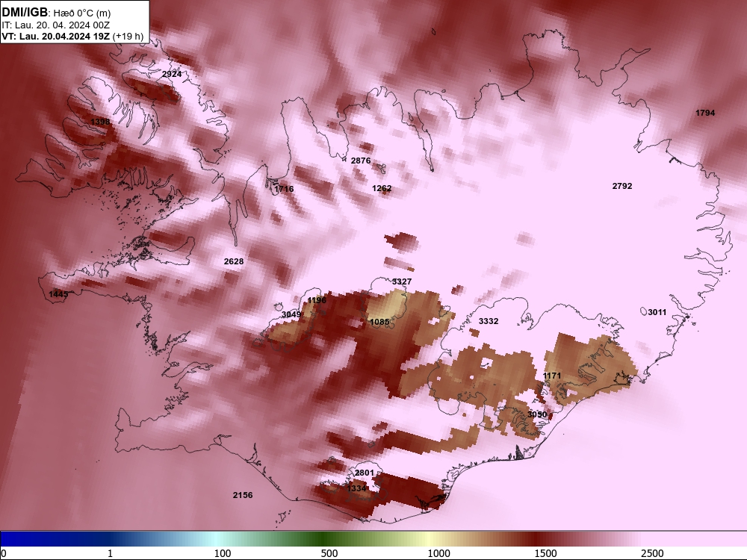
Task: Click the VT valid time line
Action: pyautogui.click(x=72, y=36)
